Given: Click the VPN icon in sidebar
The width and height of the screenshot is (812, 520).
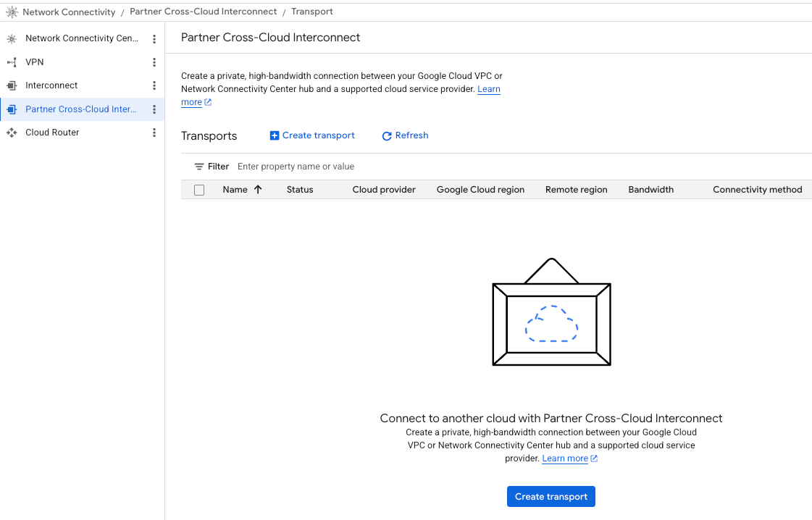Looking at the screenshot, I should click(12, 62).
